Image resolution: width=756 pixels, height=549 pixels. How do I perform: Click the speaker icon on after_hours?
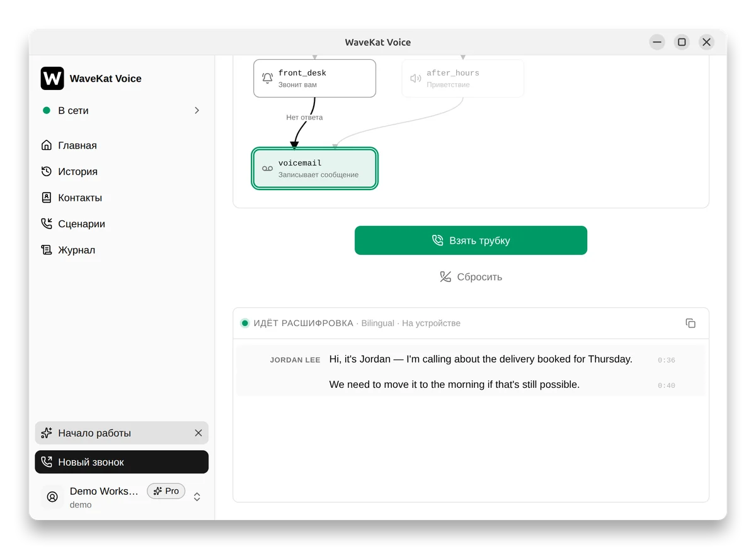click(x=415, y=79)
